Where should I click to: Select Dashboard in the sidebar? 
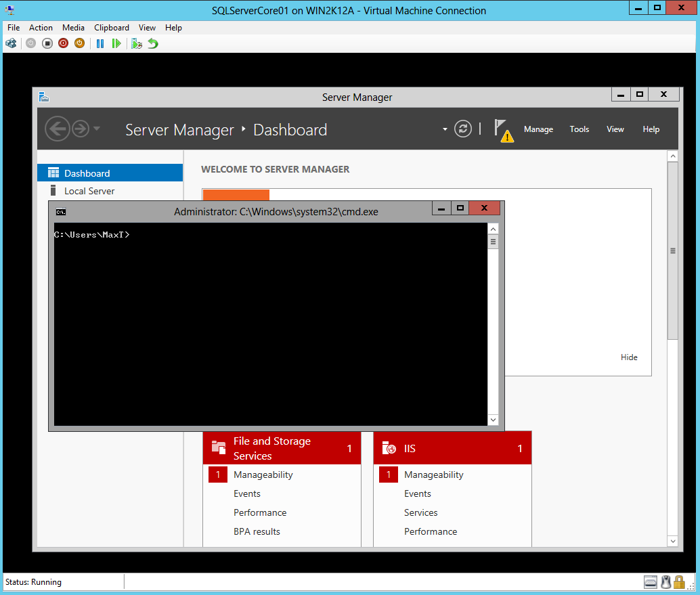(110, 173)
